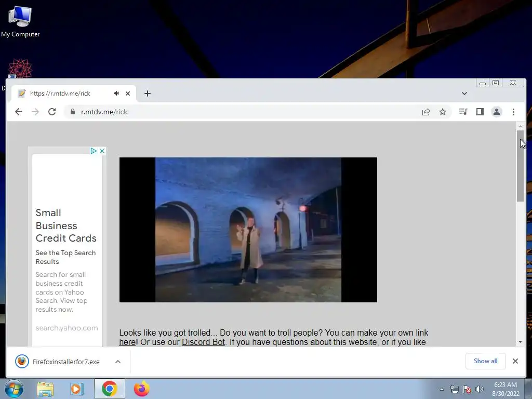
Task: Click the network tray icon
Action: [454, 389]
